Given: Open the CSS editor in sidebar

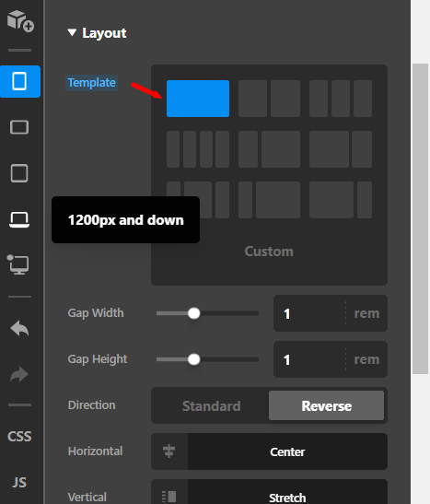Looking at the screenshot, I should tap(19, 437).
